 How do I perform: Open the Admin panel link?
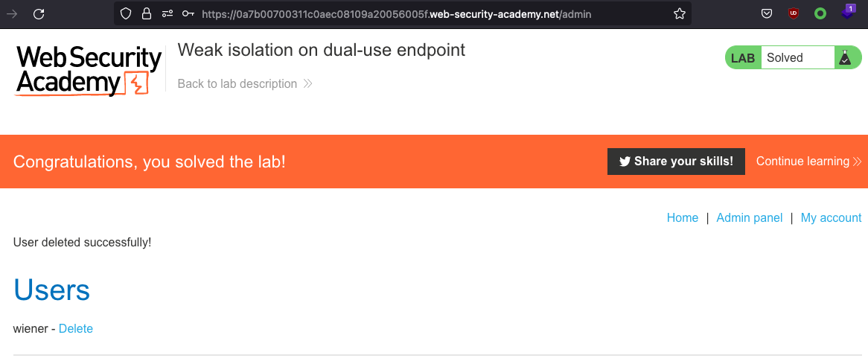click(x=749, y=218)
